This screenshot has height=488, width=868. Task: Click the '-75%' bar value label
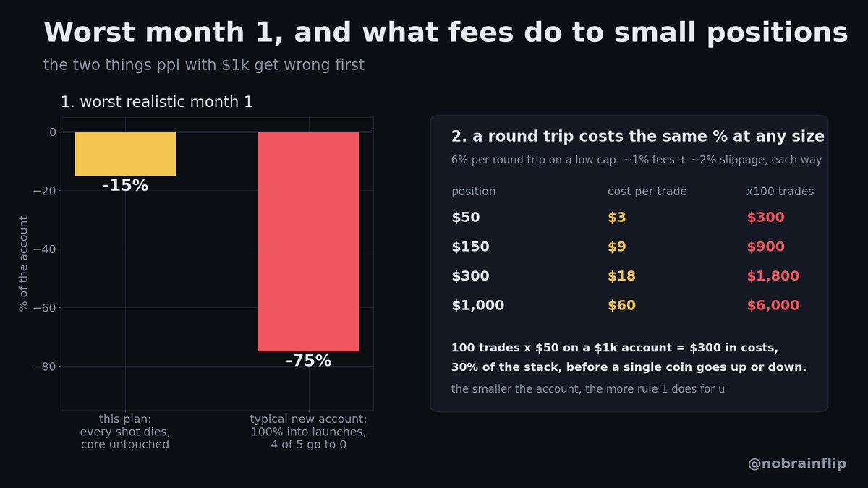[x=308, y=361]
